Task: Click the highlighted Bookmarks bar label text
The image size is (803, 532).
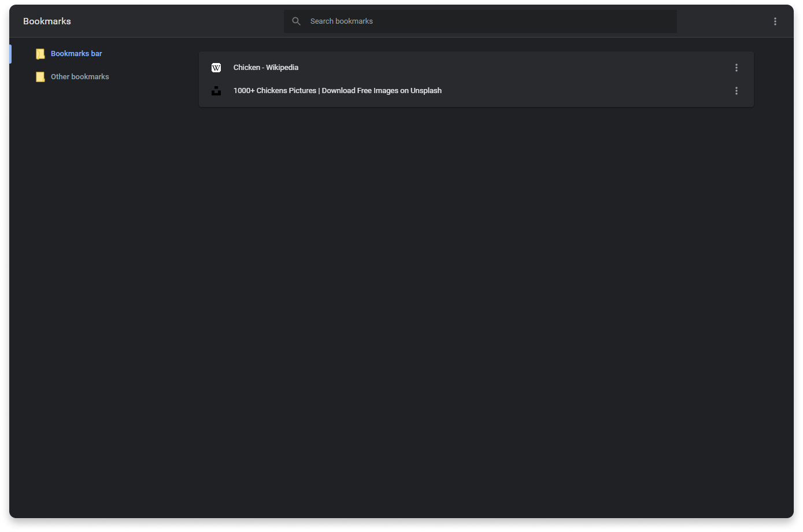Action: click(x=76, y=53)
